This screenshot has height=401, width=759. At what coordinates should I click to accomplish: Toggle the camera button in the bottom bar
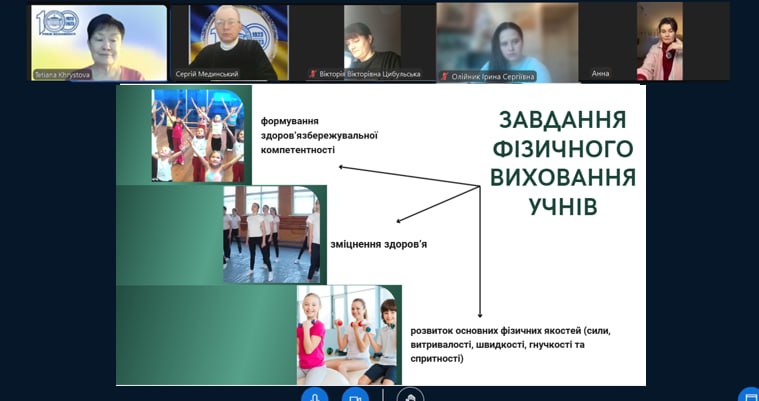click(355, 395)
